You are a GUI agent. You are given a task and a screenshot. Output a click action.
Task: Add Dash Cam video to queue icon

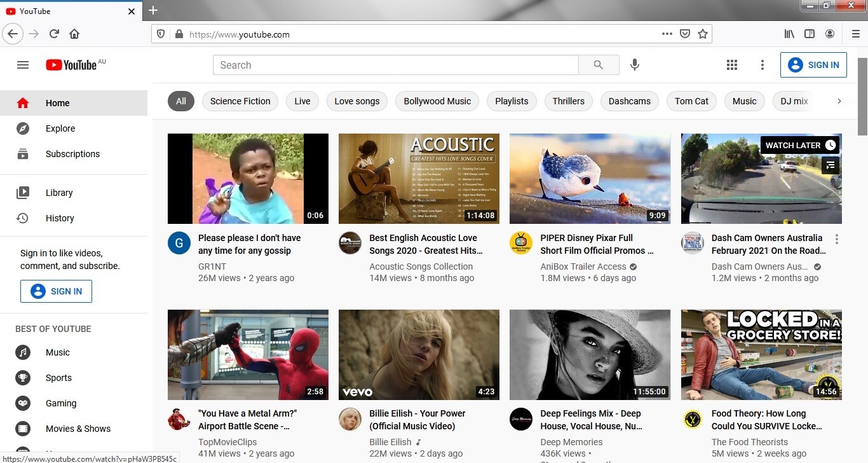click(830, 165)
